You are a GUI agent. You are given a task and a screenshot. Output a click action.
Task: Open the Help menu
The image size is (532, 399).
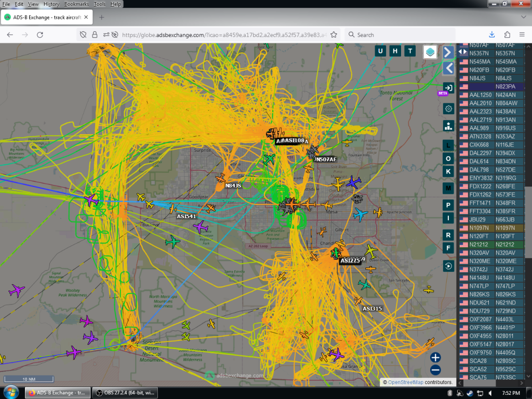click(115, 4)
